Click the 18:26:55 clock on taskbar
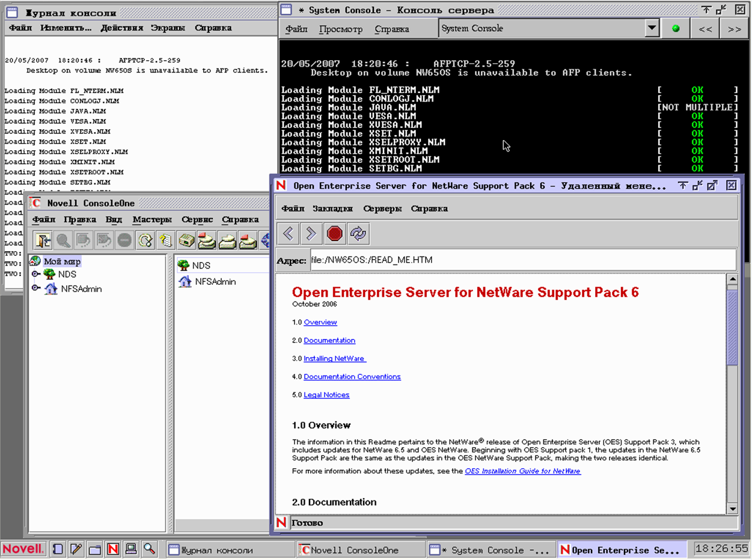The height and width of the screenshot is (560, 752). [720, 549]
